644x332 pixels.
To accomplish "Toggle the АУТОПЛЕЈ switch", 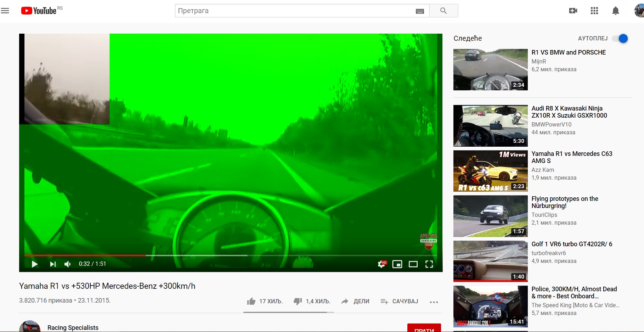I will tap(620, 38).
